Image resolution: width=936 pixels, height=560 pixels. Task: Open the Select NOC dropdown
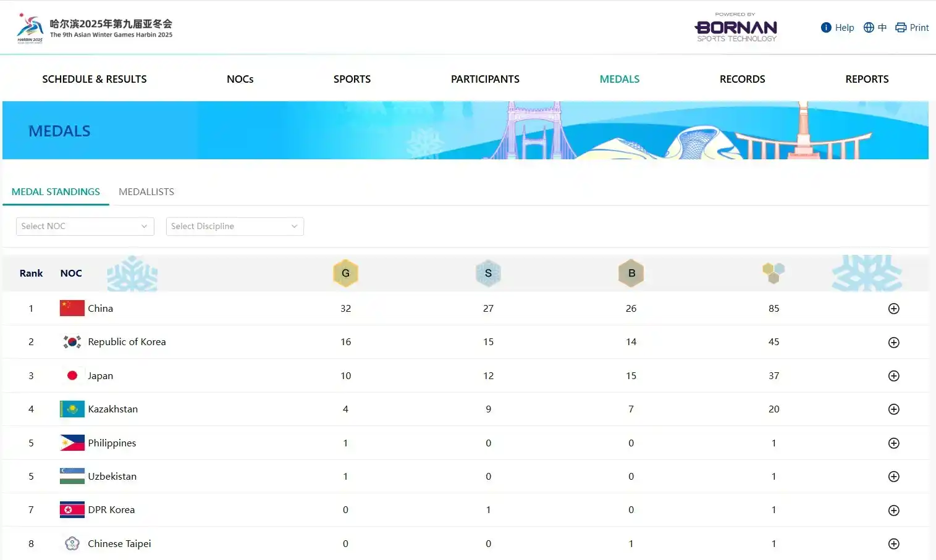tap(85, 227)
